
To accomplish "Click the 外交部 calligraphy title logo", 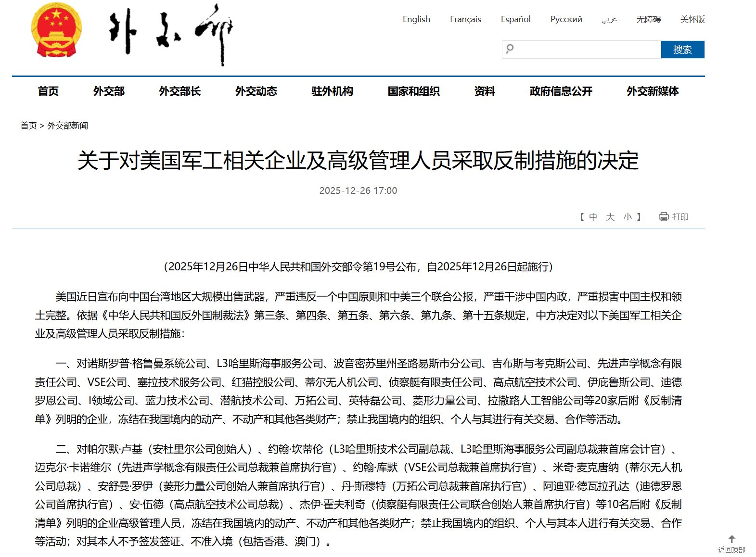I will [171, 34].
